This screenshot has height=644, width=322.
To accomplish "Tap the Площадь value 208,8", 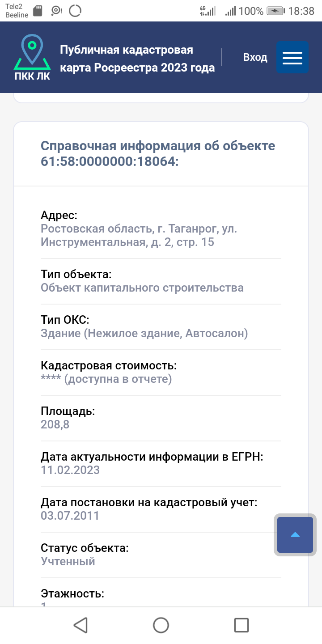I will (x=55, y=424).
